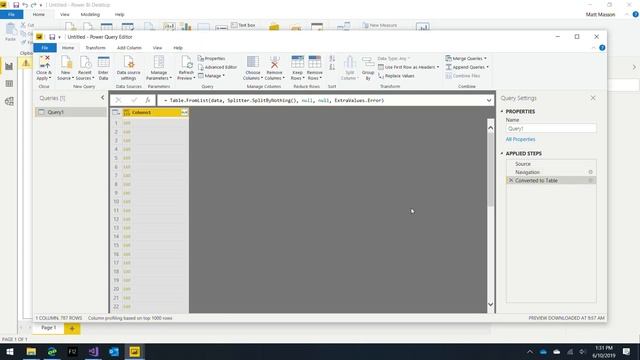640x360 pixels.
Task: Open the Advanced Editor
Action: tap(217, 67)
